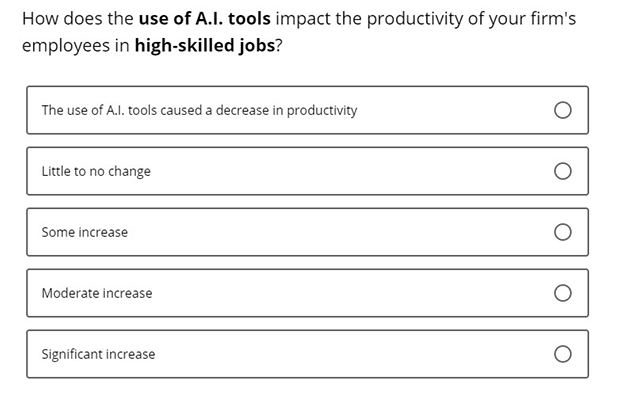Choose the 'Some increase' radio button
The image size is (620, 411).
pos(562,232)
